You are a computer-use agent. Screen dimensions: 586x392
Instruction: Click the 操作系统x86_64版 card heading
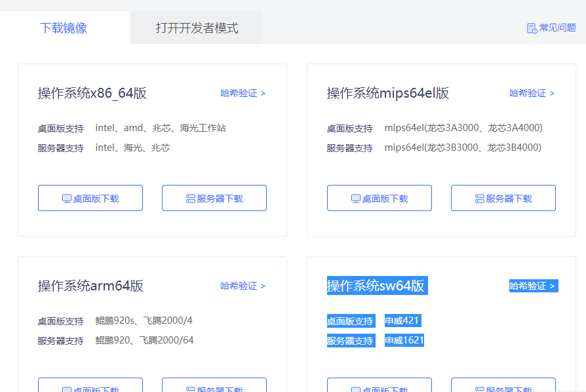click(x=92, y=93)
